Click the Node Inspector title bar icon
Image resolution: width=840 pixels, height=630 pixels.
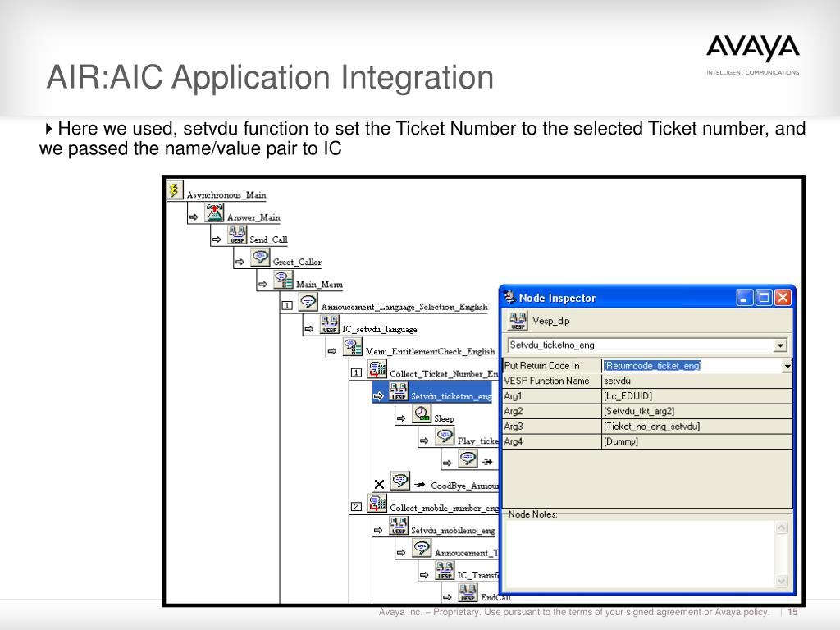509,297
